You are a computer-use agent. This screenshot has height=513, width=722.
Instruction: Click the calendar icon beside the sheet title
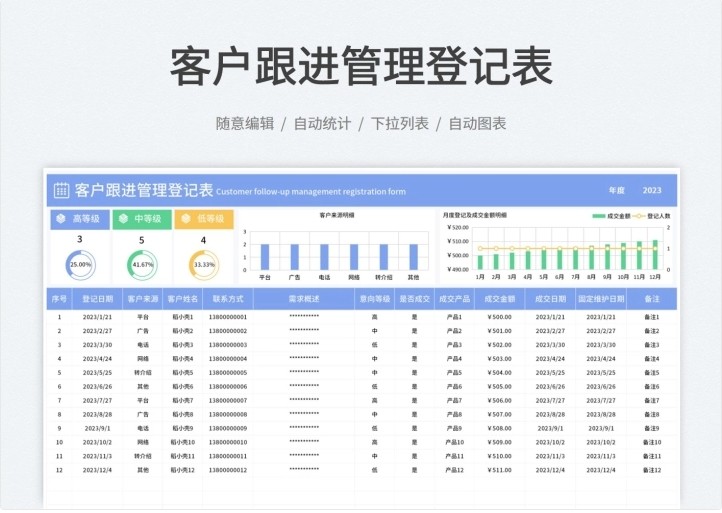point(61,190)
